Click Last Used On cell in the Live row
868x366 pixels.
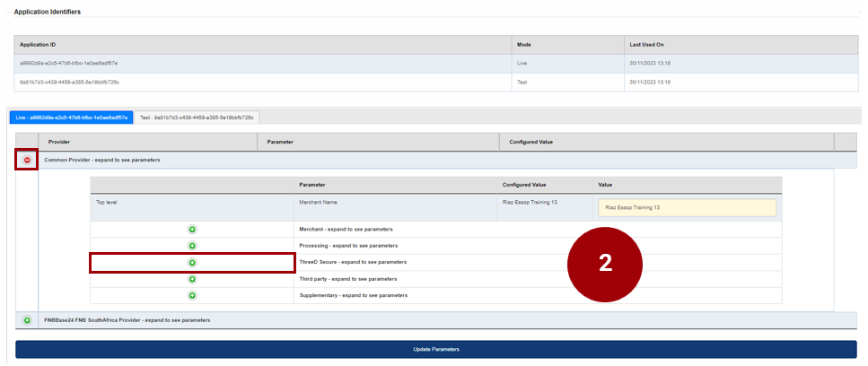click(x=741, y=64)
